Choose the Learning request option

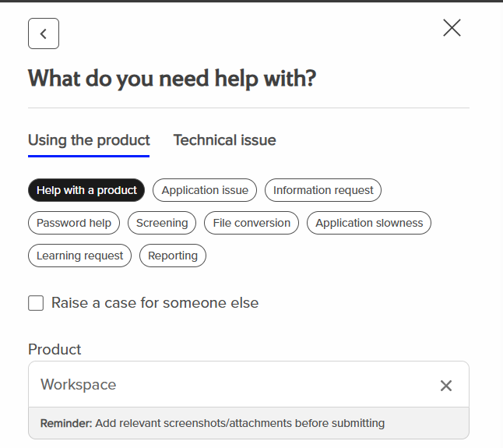(80, 256)
